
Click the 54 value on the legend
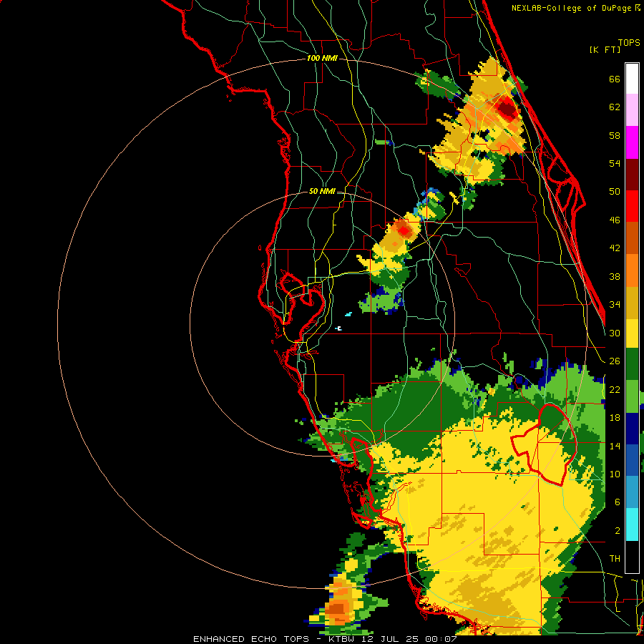[615, 163]
